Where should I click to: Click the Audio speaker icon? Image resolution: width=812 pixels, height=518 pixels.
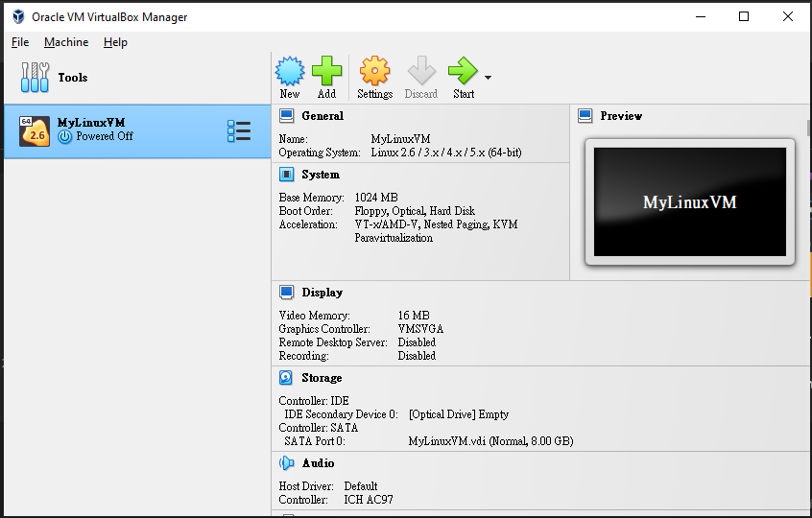(286, 463)
